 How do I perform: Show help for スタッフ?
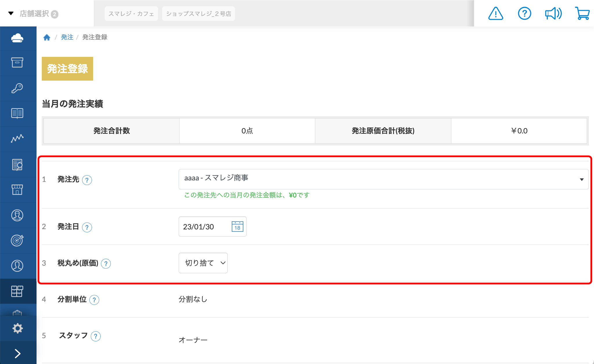click(x=96, y=336)
